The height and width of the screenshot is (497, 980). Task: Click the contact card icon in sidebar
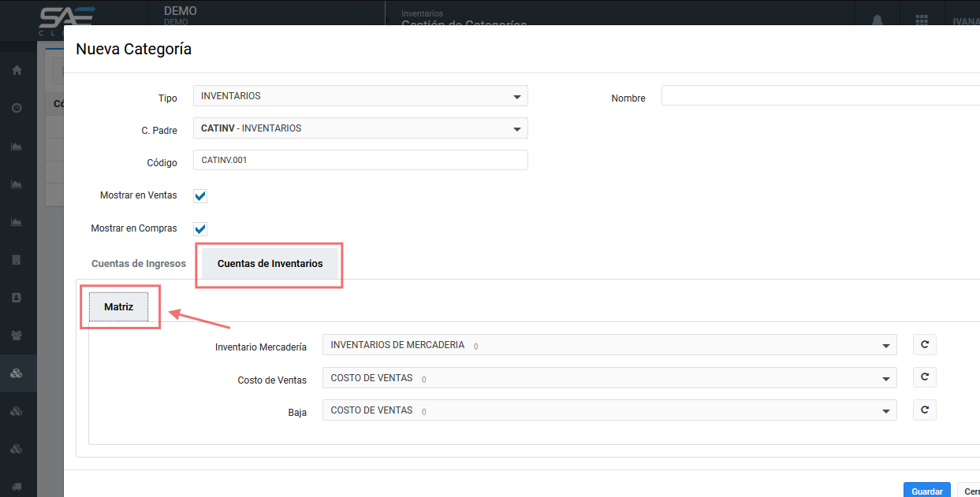point(17,298)
